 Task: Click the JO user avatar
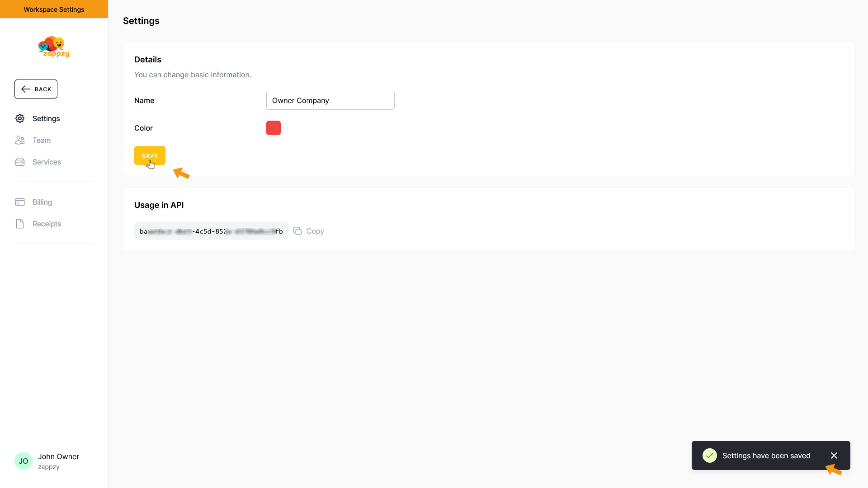[24, 461]
